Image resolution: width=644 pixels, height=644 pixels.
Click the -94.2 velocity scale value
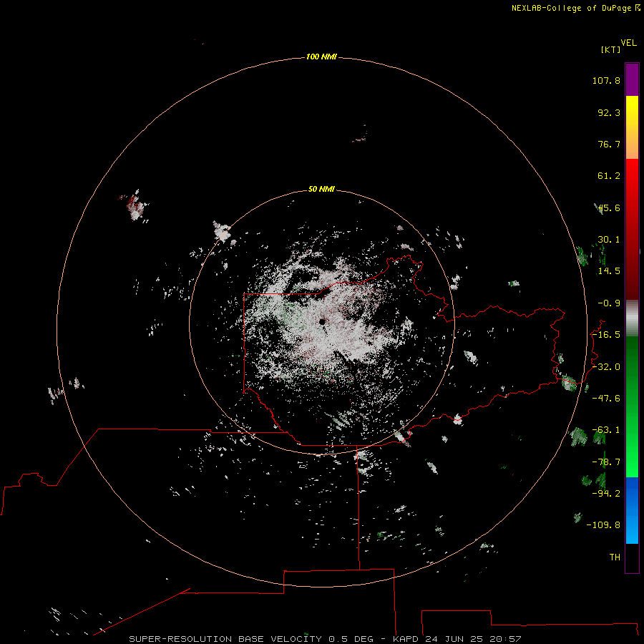tap(606, 494)
